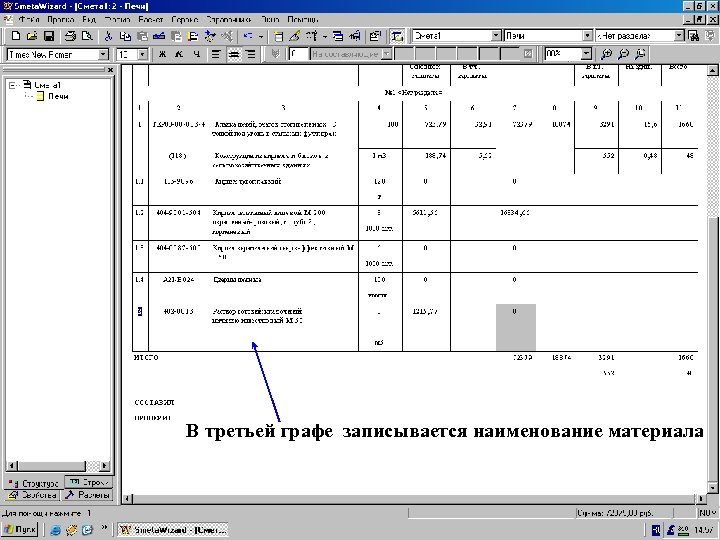Align text right

[250, 54]
